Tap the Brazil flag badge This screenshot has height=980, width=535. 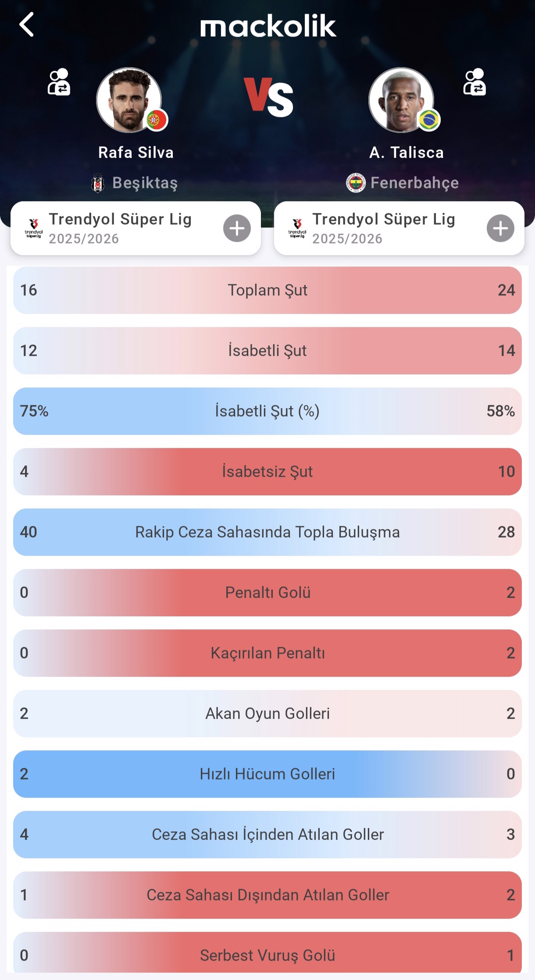click(x=429, y=120)
